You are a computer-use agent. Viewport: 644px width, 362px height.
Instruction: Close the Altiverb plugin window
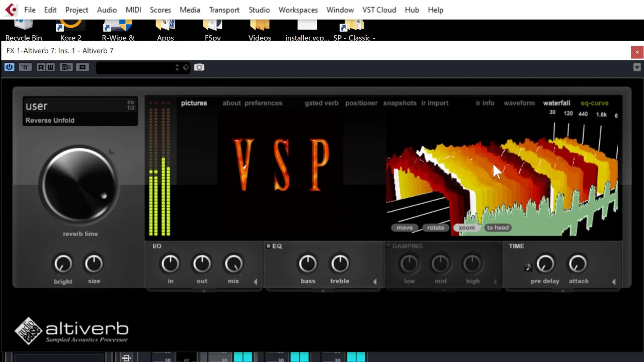pos(637,52)
